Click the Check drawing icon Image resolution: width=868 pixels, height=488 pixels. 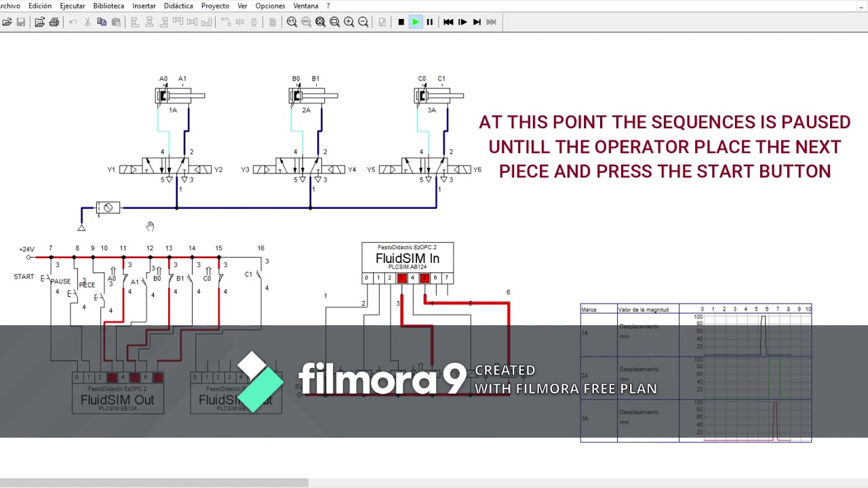[382, 22]
